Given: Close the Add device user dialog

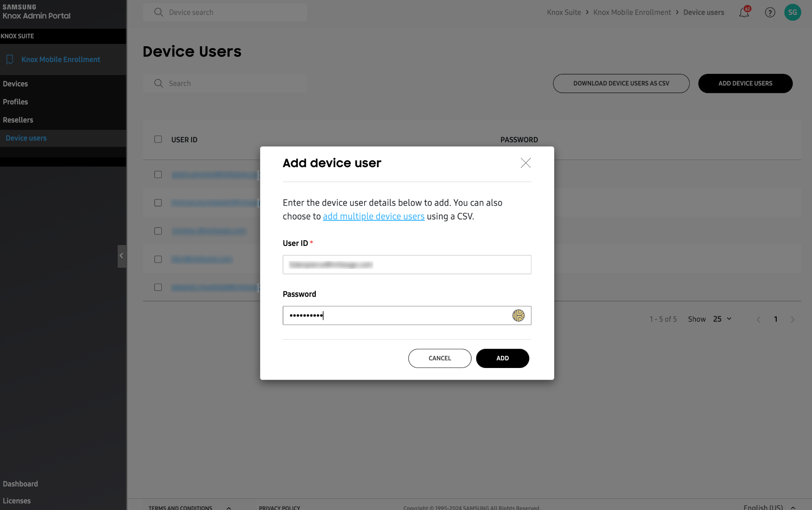Looking at the screenshot, I should (526, 163).
